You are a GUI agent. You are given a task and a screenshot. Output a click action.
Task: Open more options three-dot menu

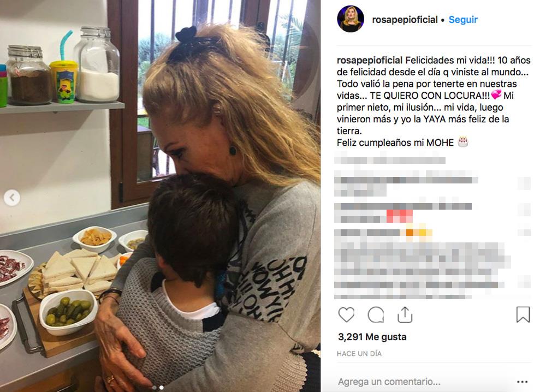[523, 382]
